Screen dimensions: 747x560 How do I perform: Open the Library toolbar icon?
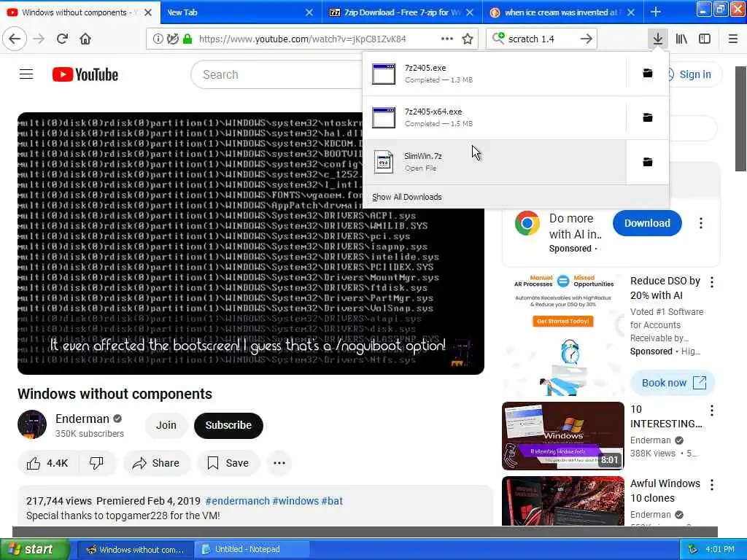(682, 39)
